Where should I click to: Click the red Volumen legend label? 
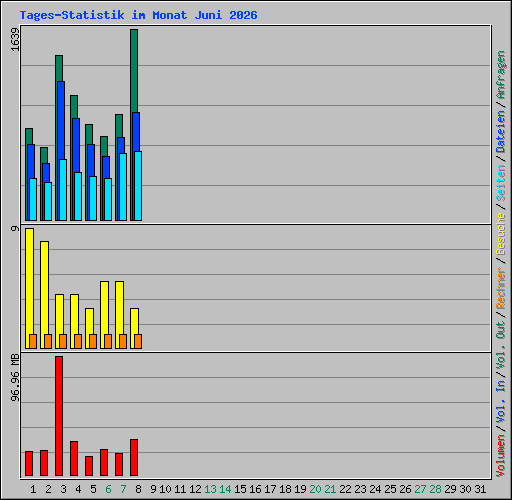coord(501,455)
